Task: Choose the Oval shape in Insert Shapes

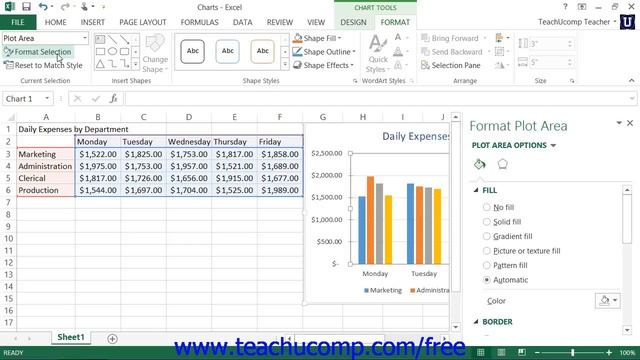Action: (112, 51)
